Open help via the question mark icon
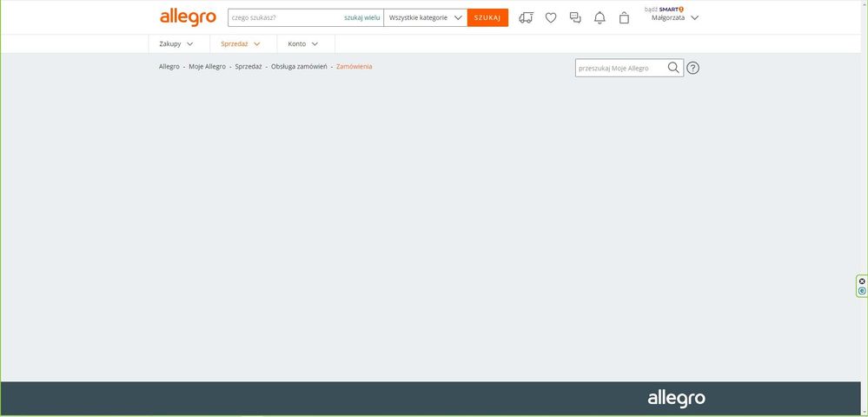This screenshot has height=417, width=868. point(693,68)
